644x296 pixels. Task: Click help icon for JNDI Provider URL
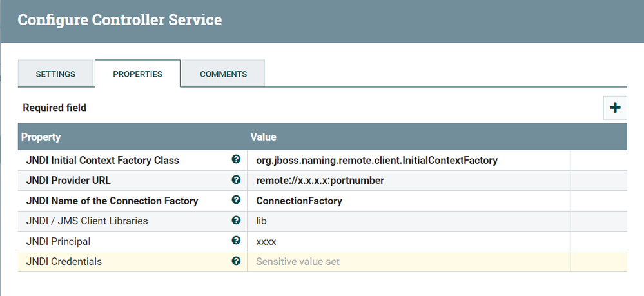pos(236,180)
